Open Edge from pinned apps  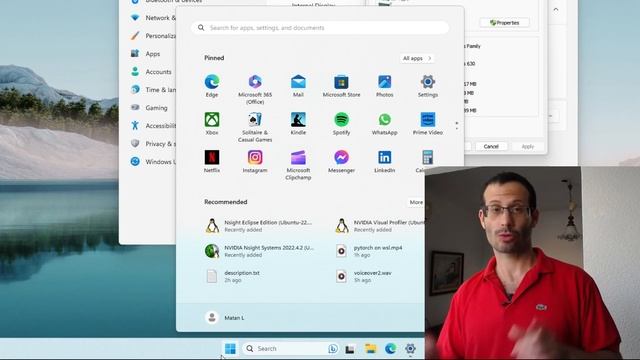[211, 86]
